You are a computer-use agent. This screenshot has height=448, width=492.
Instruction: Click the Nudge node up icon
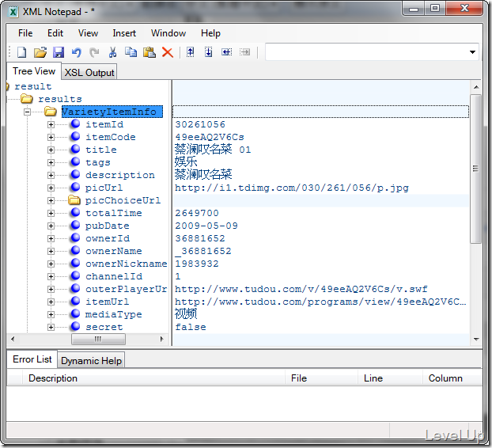190,52
